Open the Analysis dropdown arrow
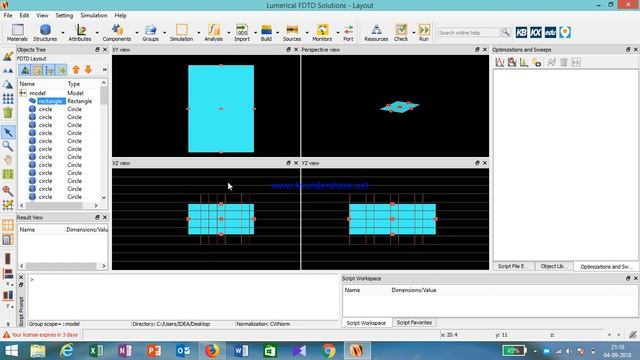Image resolution: width=640 pixels, height=360 pixels. (x=229, y=32)
